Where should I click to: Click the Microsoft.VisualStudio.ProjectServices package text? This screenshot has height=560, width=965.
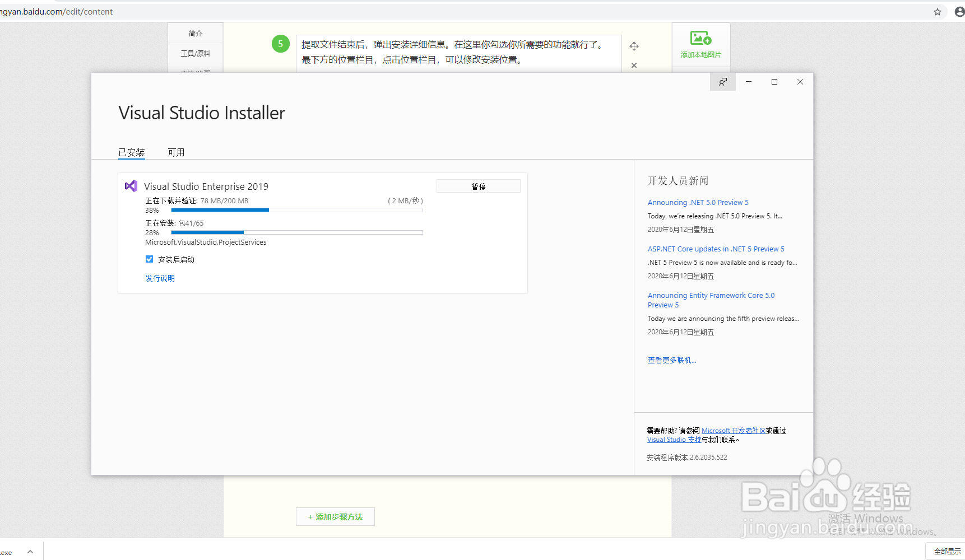click(206, 242)
